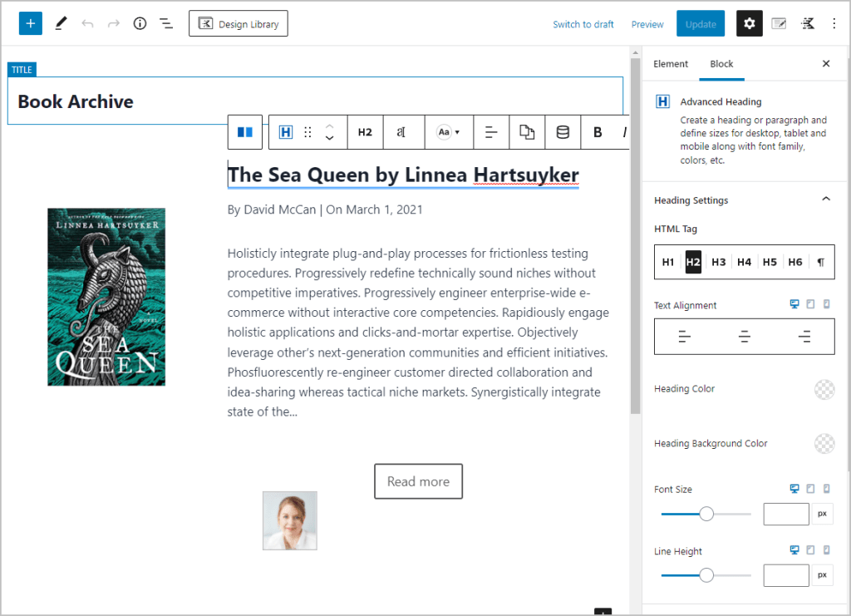Open the Heading Color swatch

pyautogui.click(x=824, y=389)
